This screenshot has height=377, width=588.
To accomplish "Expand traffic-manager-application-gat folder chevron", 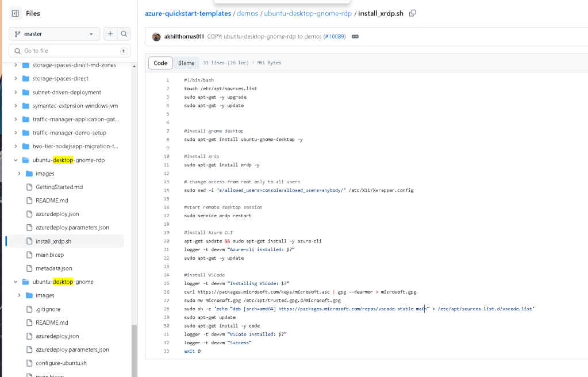I will click(x=16, y=120).
